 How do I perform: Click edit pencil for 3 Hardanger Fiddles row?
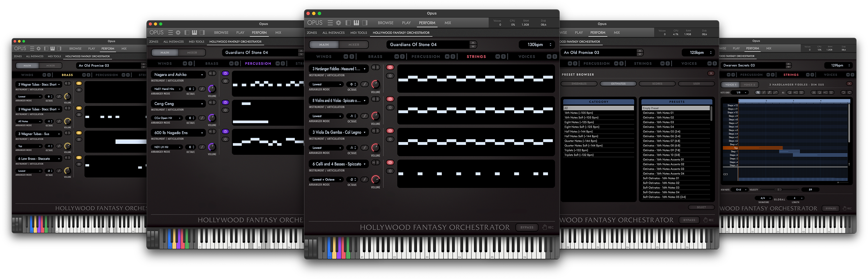tap(364, 84)
